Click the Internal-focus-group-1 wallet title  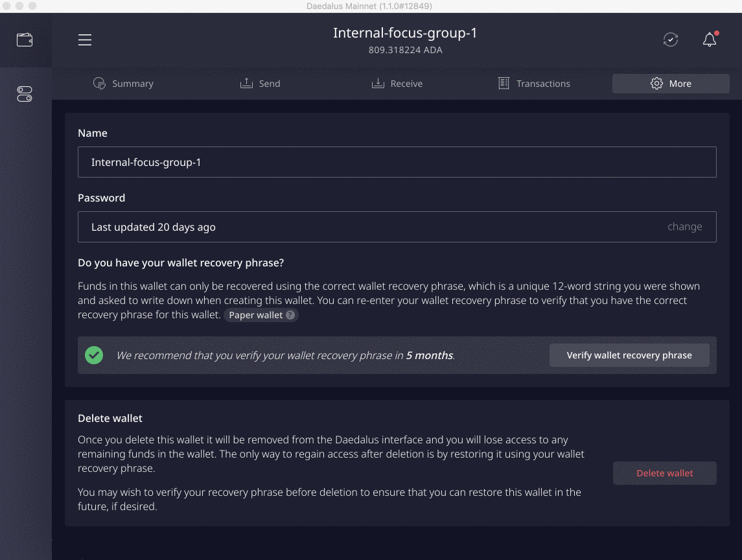[x=405, y=33]
